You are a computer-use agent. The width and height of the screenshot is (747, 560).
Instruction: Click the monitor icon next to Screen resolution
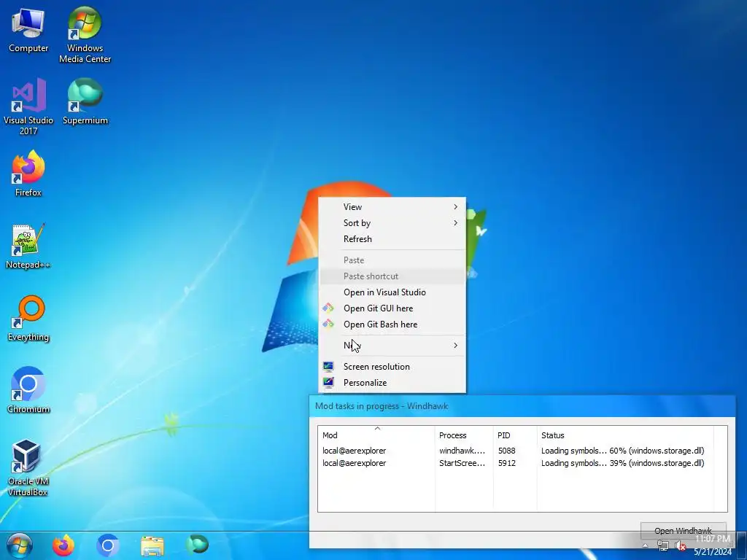pyautogui.click(x=328, y=366)
